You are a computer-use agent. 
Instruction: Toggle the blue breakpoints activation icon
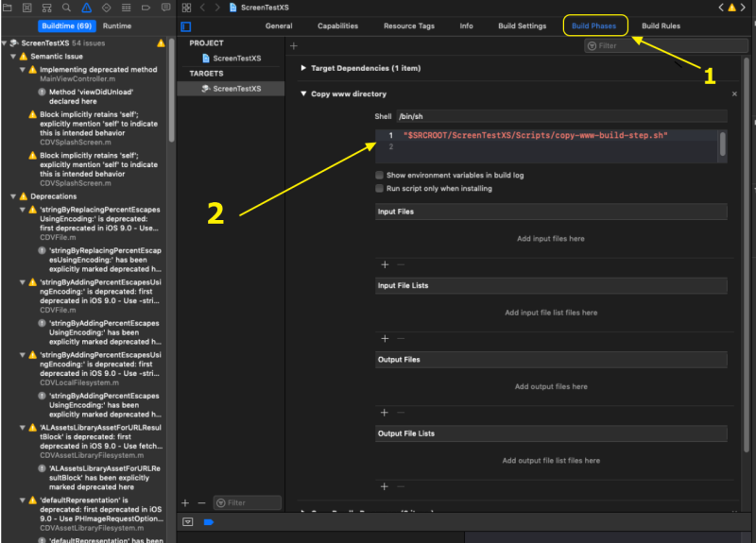[209, 522]
